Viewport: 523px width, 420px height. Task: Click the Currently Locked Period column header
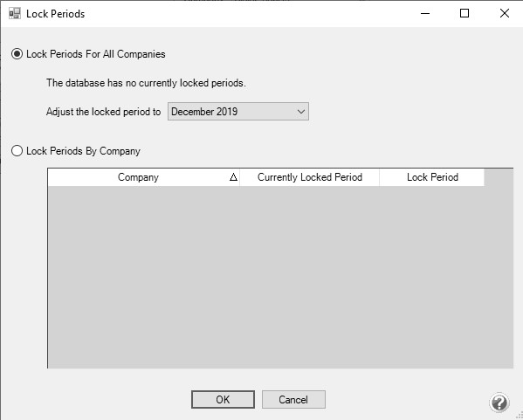coord(310,177)
